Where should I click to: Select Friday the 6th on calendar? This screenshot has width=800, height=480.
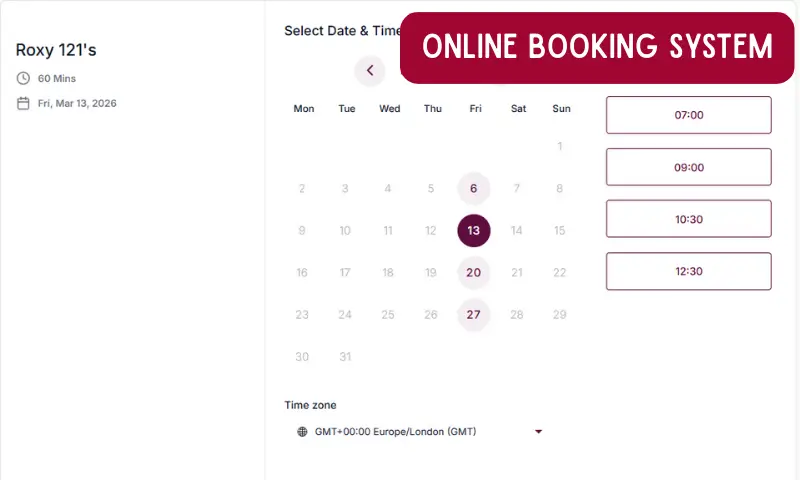click(x=474, y=188)
